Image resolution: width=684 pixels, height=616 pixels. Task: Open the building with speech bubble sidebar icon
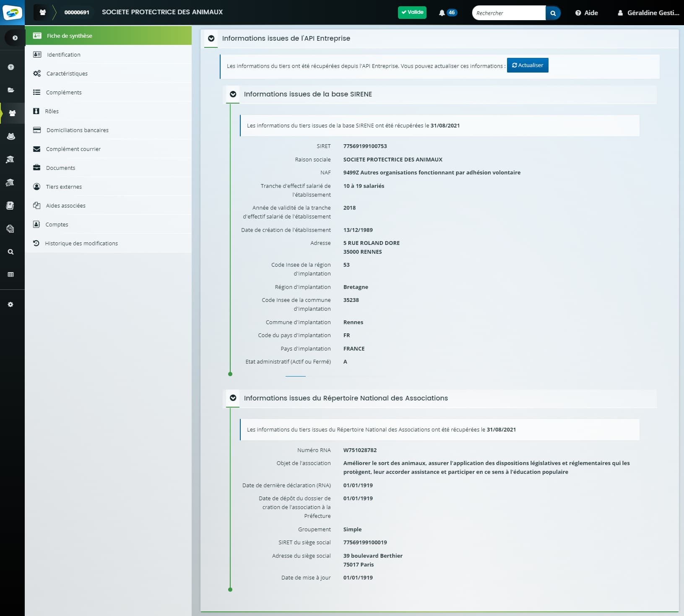click(10, 182)
